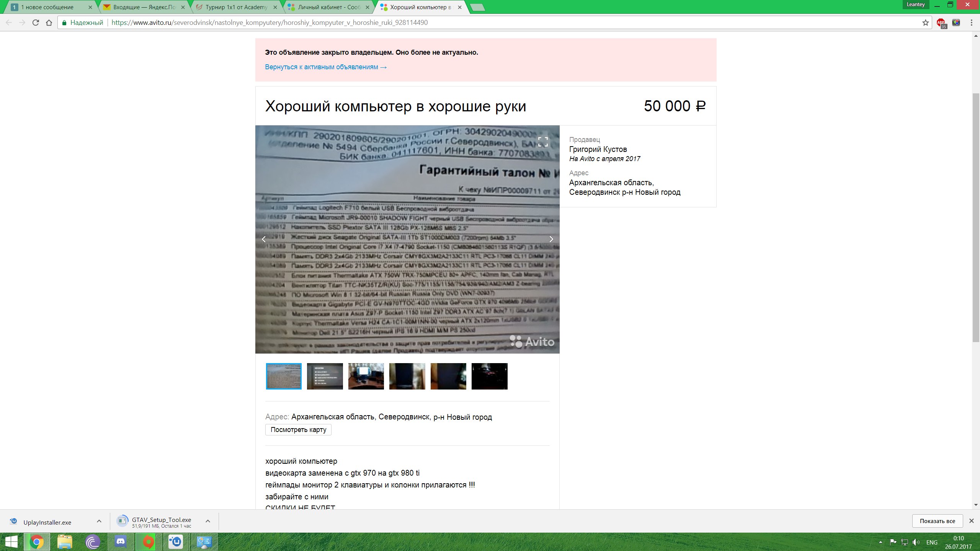Reload the page with the refresh icon
980x551 pixels.
(x=36, y=23)
